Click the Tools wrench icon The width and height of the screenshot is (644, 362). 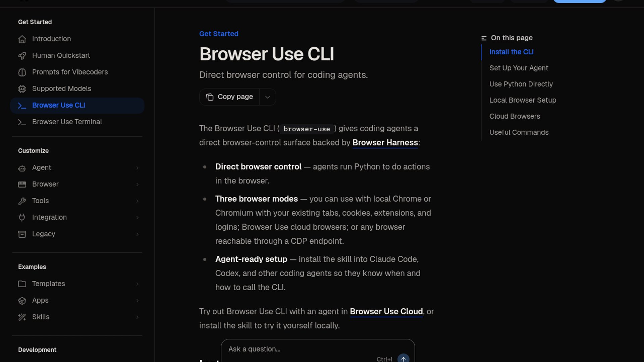22,201
